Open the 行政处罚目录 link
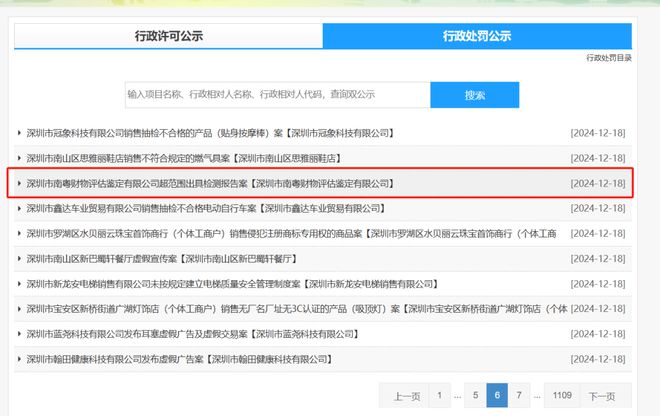This screenshot has width=660, height=416. click(x=609, y=58)
